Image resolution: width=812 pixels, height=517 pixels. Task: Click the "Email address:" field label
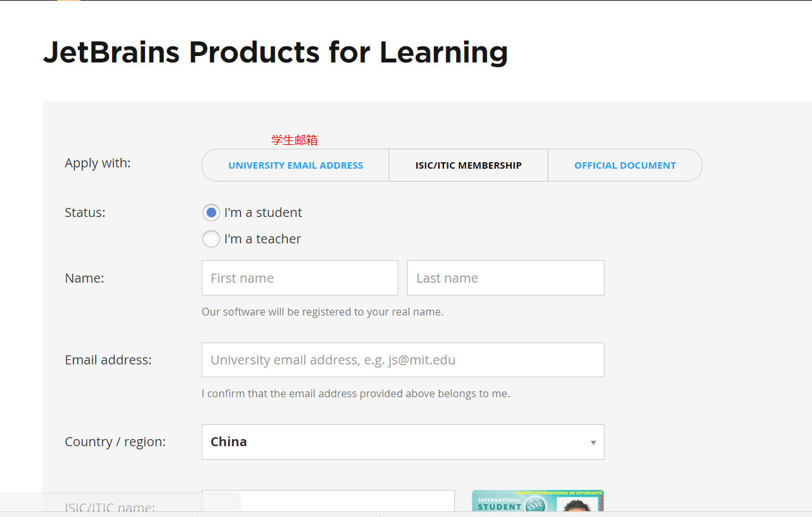[108, 360]
